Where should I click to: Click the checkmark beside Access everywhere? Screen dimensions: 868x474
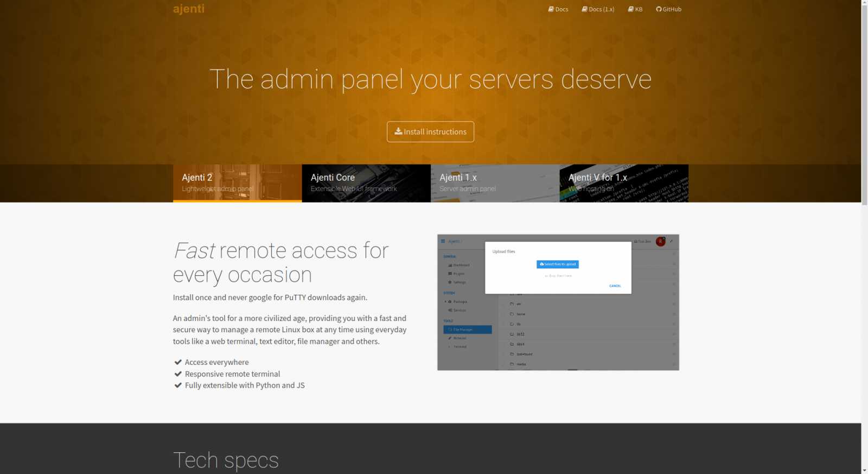178,362
